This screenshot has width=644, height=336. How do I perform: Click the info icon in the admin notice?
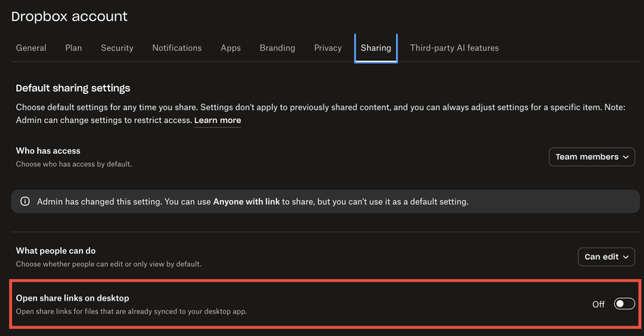(x=25, y=201)
